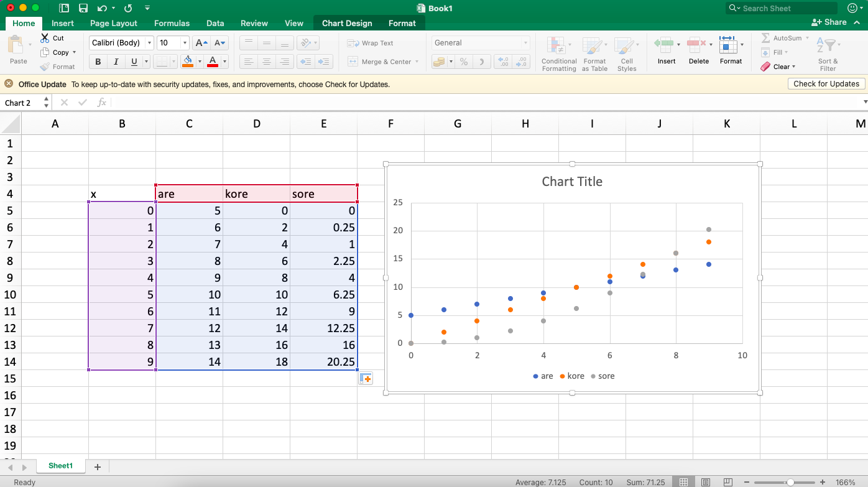Apply Format as Table
The height and width of the screenshot is (487, 868).
pyautogui.click(x=594, y=53)
